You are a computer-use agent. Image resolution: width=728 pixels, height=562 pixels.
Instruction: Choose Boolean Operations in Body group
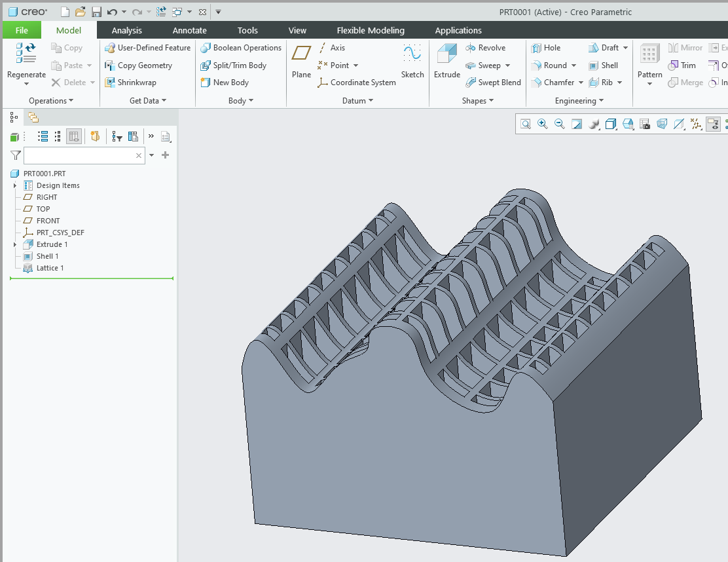click(x=240, y=48)
